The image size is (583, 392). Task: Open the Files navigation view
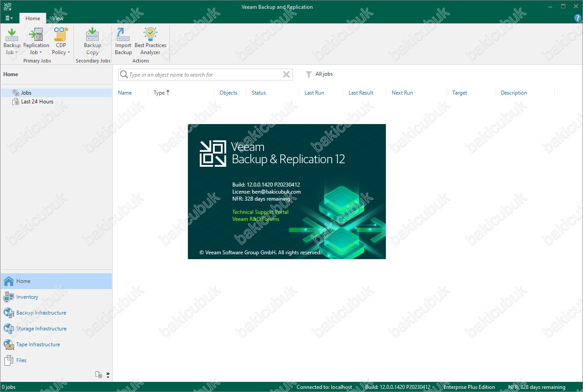tap(56, 360)
